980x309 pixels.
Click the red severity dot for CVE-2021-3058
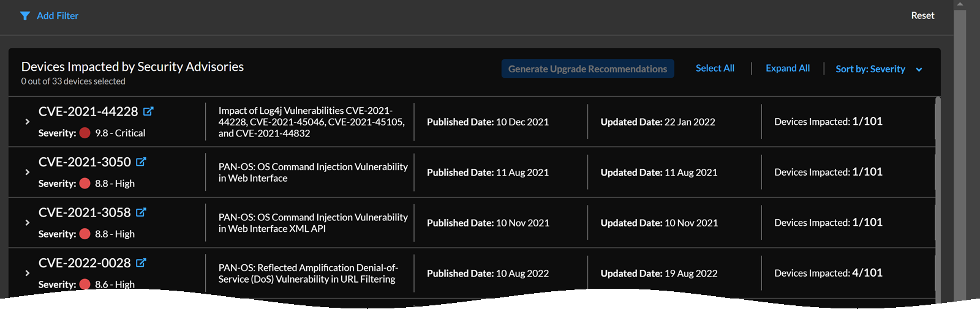(85, 234)
